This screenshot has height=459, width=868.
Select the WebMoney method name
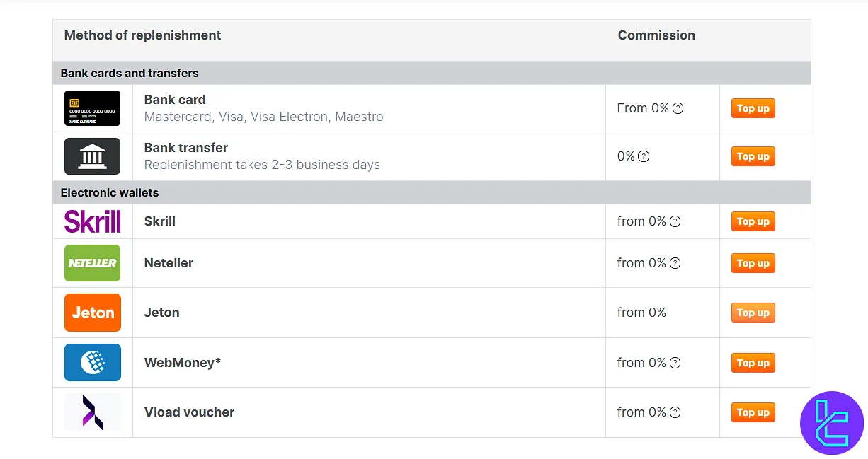(x=183, y=363)
